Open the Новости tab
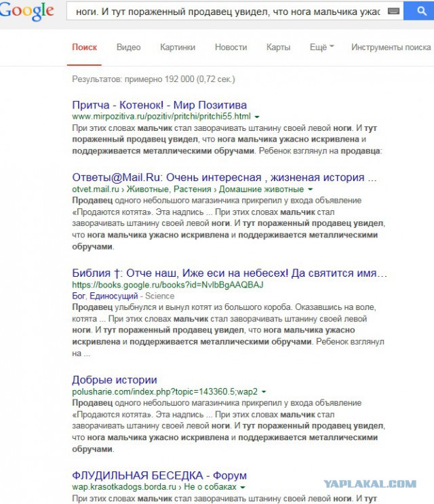The height and width of the screenshot is (504, 434). coord(231,47)
